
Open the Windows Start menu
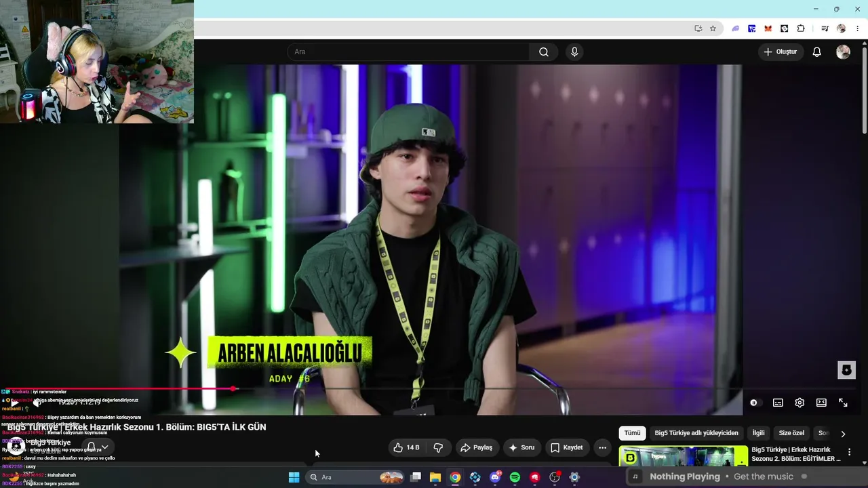(294, 477)
